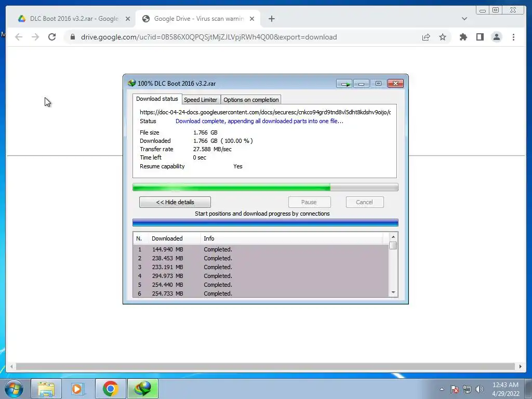This screenshot has height=399, width=532.
Task: Click page horizontal scrollbar left arrow
Action: click(11, 366)
